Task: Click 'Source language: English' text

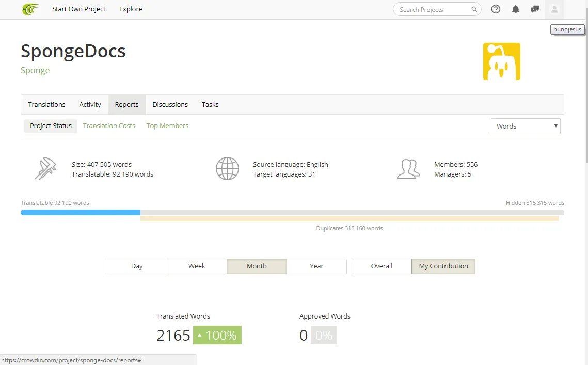Action: click(x=290, y=164)
